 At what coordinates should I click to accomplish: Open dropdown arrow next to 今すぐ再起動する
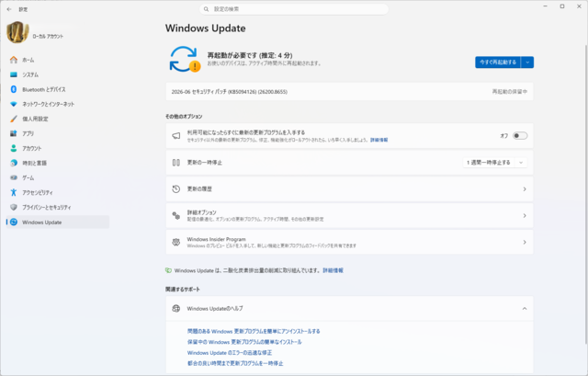527,63
